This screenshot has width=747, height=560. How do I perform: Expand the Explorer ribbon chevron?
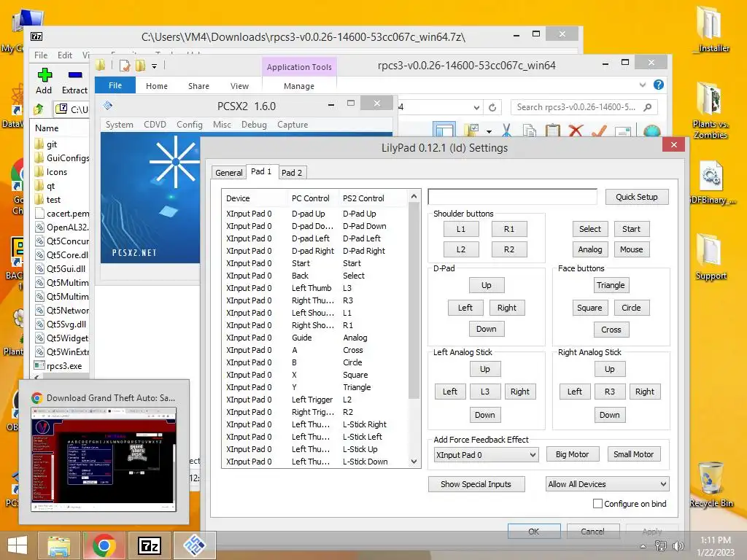(x=642, y=85)
